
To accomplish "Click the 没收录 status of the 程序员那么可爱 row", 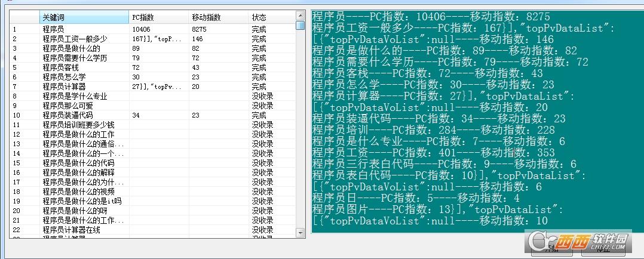I will (x=262, y=106).
